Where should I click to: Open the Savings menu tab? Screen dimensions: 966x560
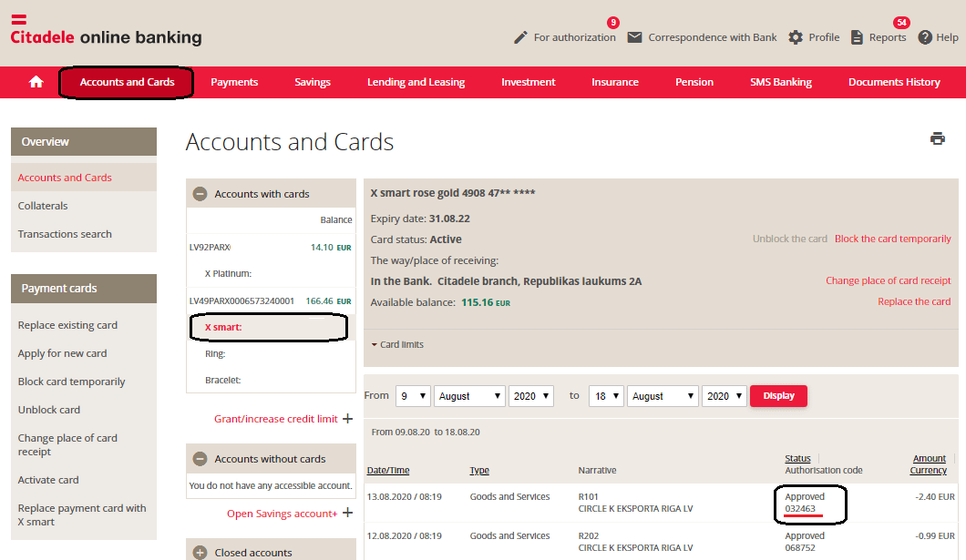(x=313, y=82)
